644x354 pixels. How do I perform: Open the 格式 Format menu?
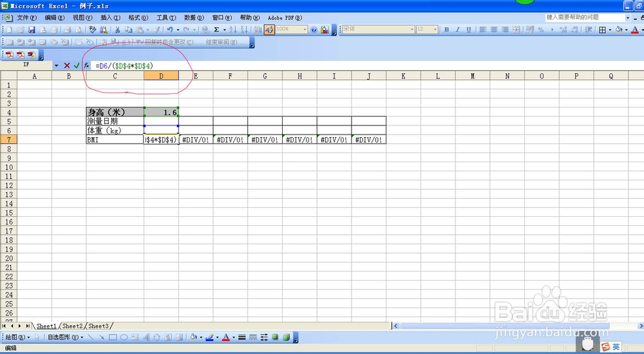(138, 17)
